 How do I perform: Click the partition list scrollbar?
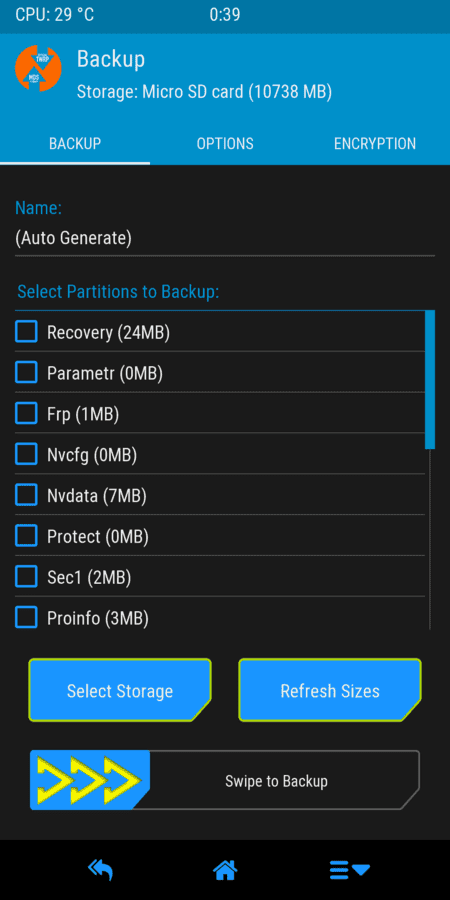(430, 379)
